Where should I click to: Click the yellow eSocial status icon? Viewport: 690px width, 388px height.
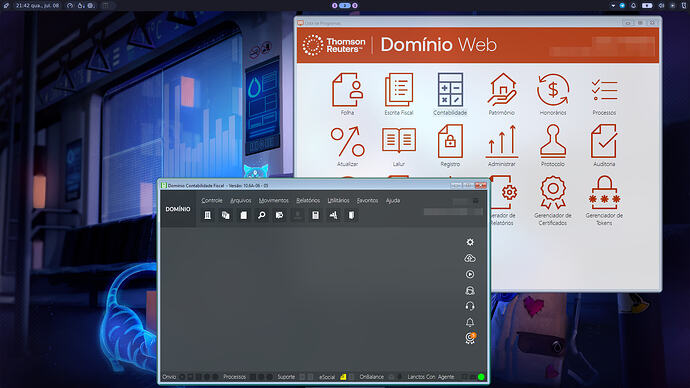[x=343, y=377]
